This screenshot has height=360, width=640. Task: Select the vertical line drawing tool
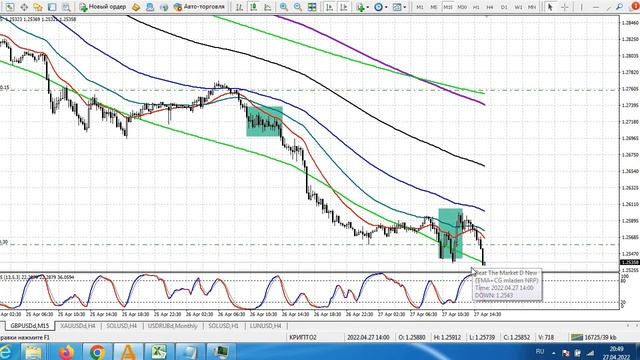(x=581, y=7)
